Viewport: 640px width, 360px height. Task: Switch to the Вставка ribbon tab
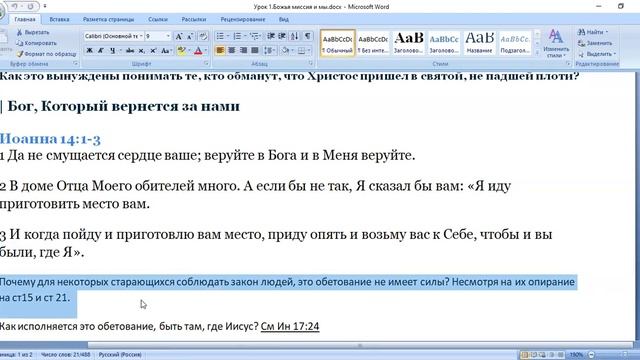coord(59,19)
